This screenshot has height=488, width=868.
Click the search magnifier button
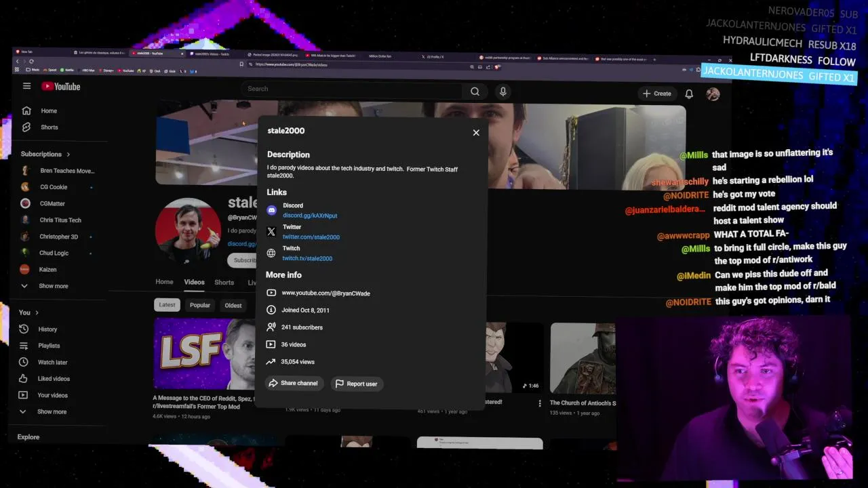point(475,91)
